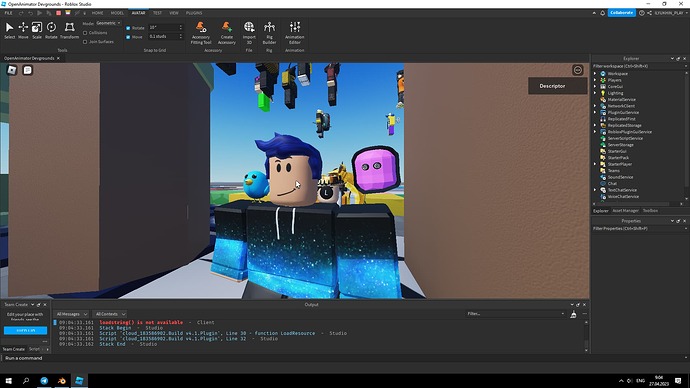Switch to the Asset Manager tab
The image size is (690, 388).
pos(625,211)
